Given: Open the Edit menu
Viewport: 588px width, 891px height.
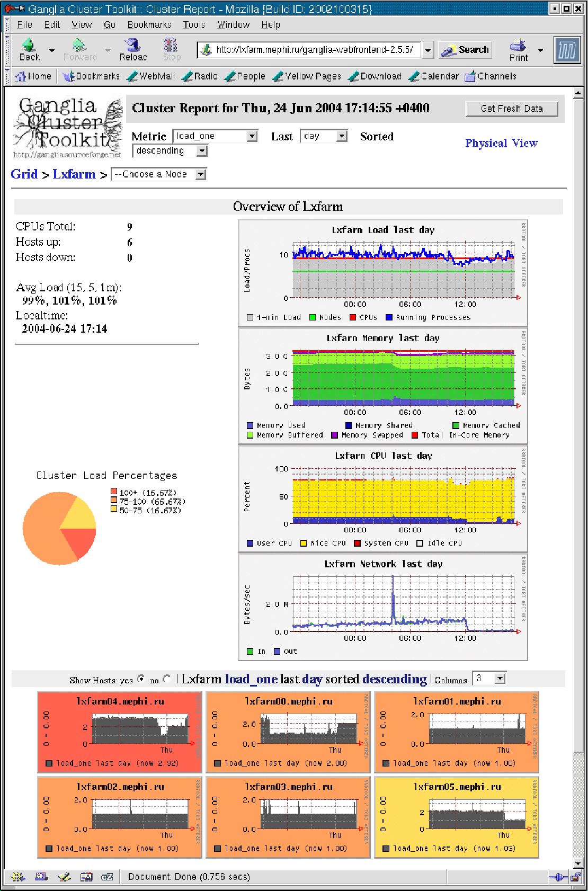Looking at the screenshot, I should coord(52,25).
